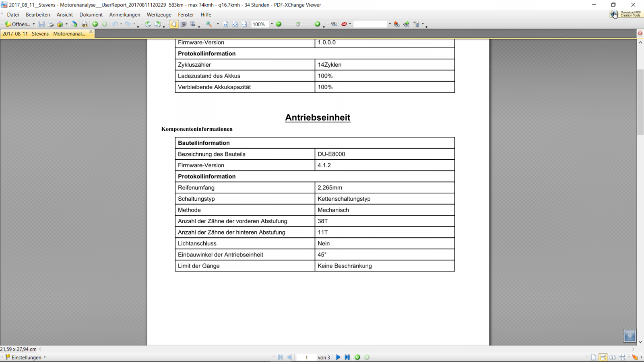Click the search text input field
644x362 pixels.
tap(370, 24)
